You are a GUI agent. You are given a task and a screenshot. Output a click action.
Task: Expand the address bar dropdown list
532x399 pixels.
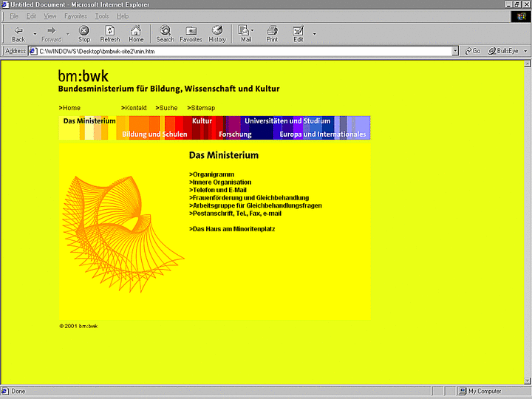(x=455, y=51)
